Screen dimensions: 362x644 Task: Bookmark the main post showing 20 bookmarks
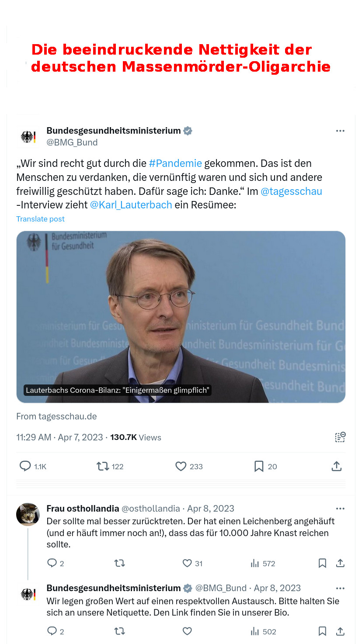259,466
